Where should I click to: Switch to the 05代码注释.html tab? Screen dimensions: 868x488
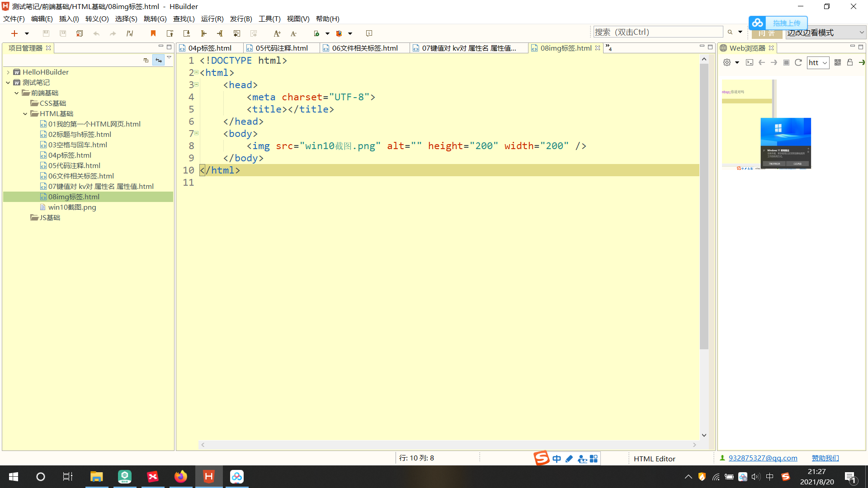(x=281, y=48)
